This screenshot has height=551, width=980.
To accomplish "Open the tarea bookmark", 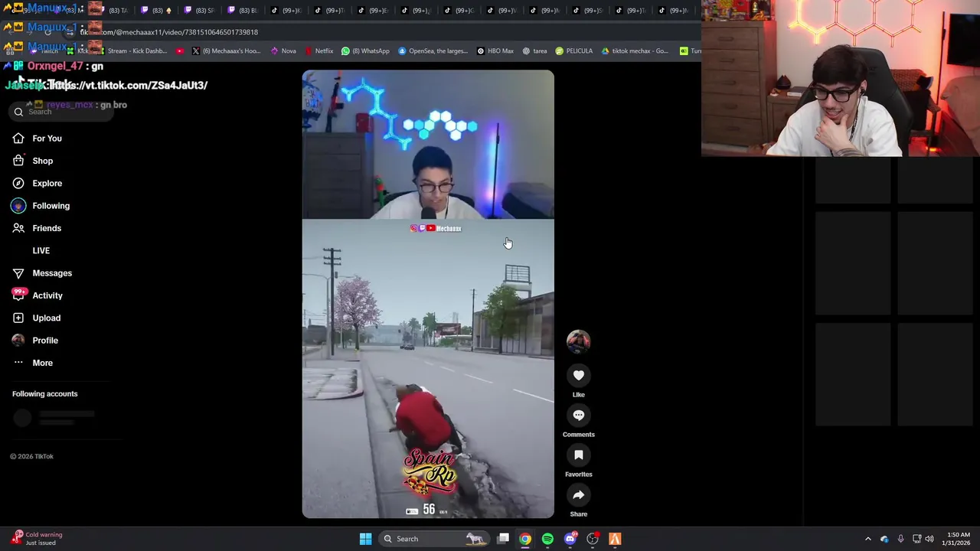I will (x=534, y=51).
